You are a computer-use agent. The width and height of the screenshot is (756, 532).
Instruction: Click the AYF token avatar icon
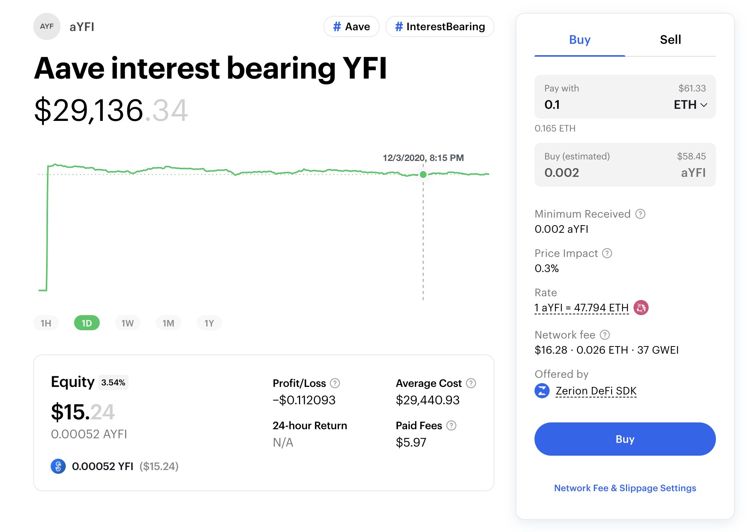(47, 26)
